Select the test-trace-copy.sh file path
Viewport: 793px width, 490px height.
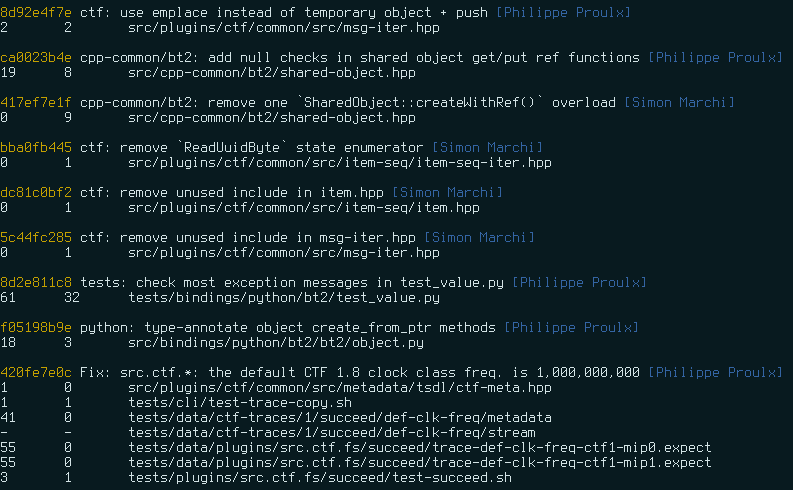[x=240, y=403]
